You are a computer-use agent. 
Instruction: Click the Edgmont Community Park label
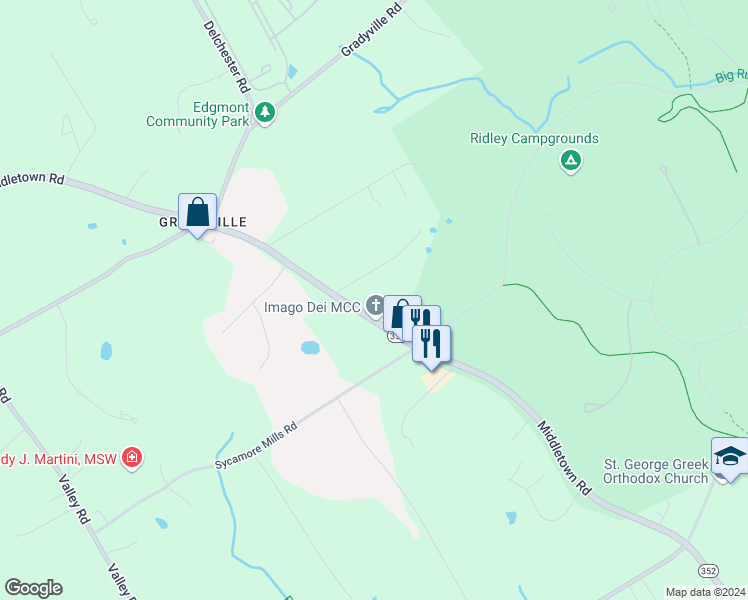pyautogui.click(x=197, y=114)
